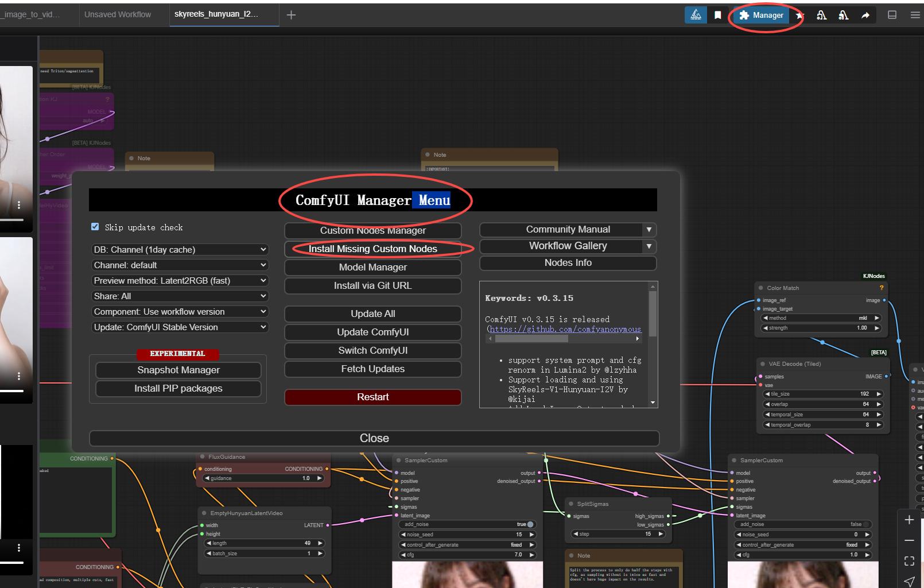This screenshot has width=924, height=588.
Task: Open Nodes Info
Action: 568,262
